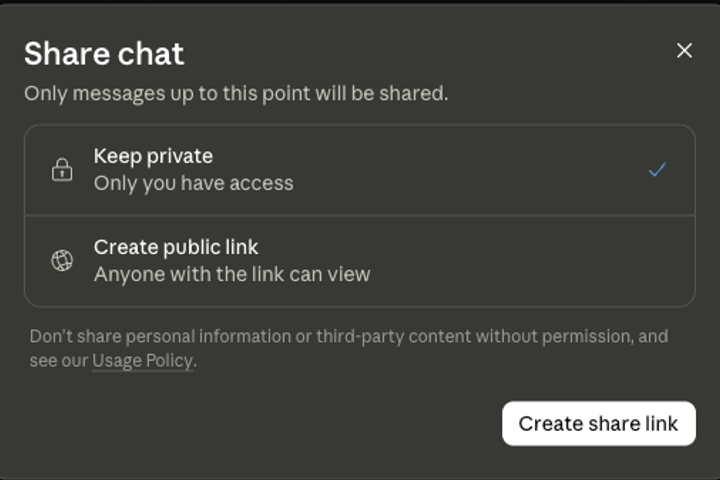Click the underlined Usage Policy text
This screenshot has height=480, width=720.
click(142, 361)
